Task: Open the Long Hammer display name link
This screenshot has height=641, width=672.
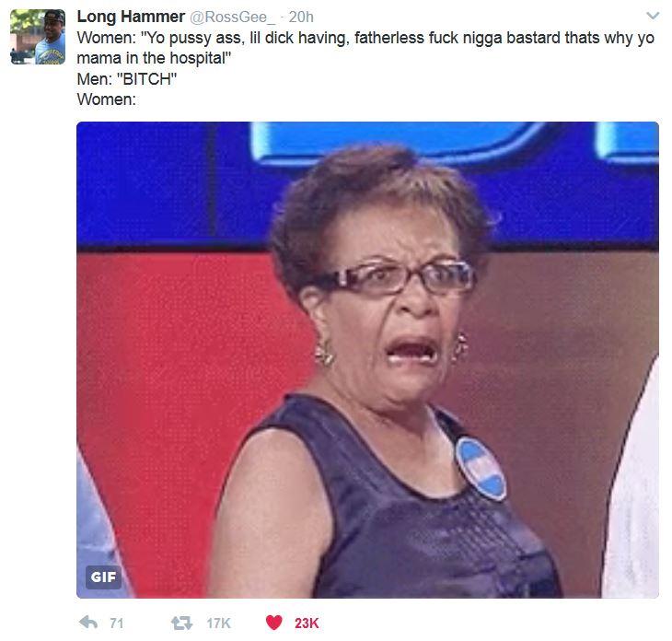Action: [x=131, y=17]
